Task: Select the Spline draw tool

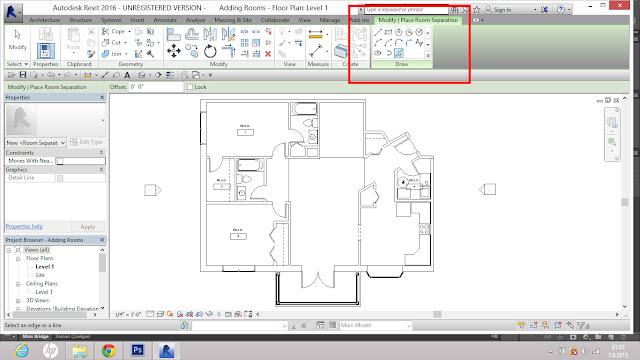Action: pyautogui.click(x=419, y=42)
